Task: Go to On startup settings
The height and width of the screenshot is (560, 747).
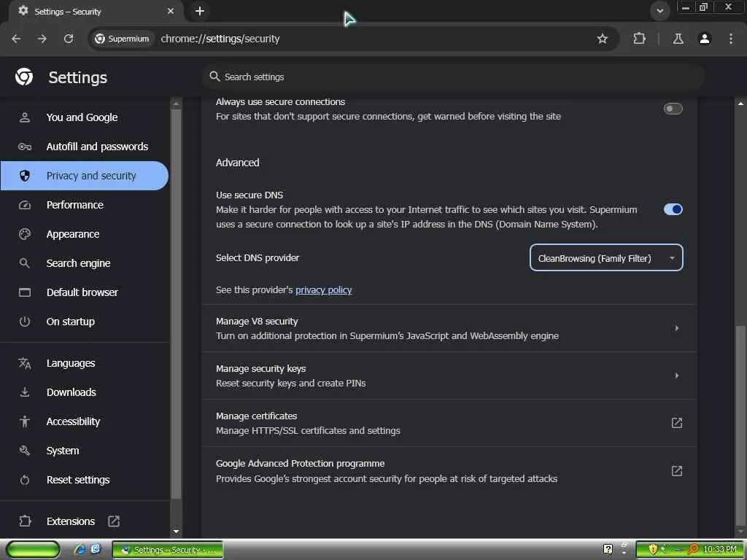Action: [x=85, y=322]
